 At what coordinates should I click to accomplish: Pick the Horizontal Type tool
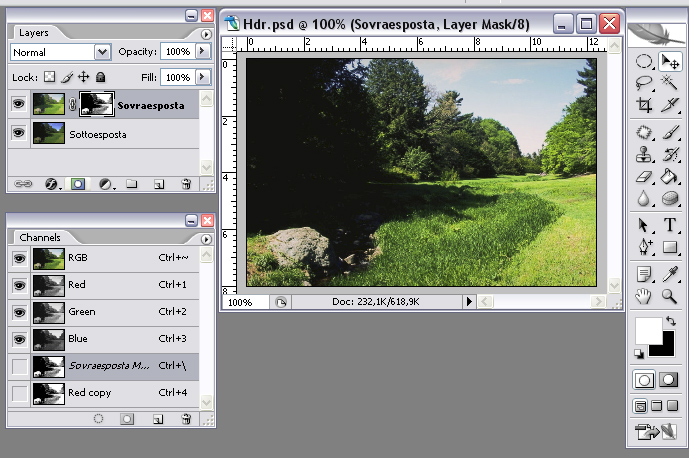point(670,225)
